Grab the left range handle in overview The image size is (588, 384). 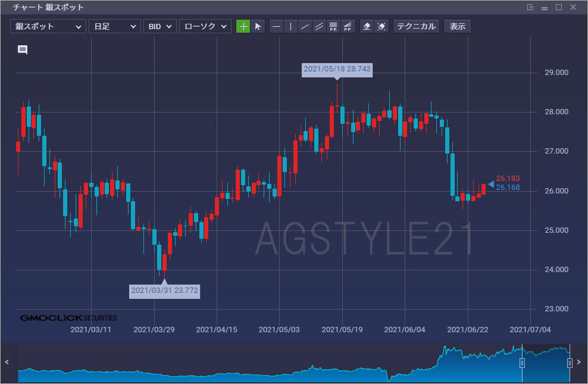coord(522,363)
